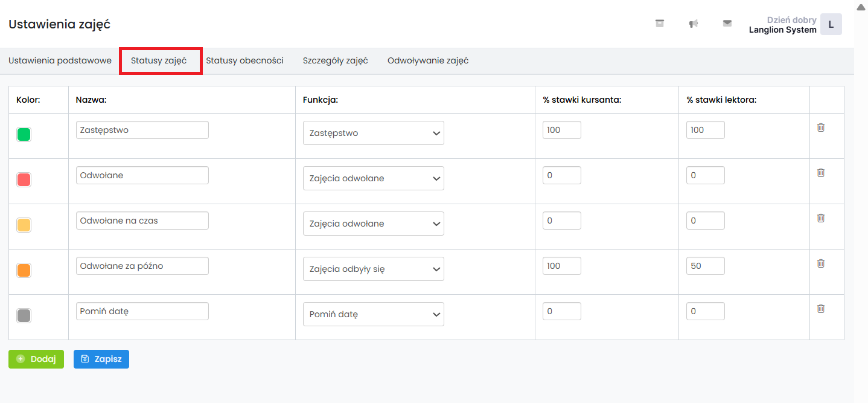Viewport: 868px width, 403px height.
Task: Click lektor rate field showing 50
Action: [x=705, y=266]
